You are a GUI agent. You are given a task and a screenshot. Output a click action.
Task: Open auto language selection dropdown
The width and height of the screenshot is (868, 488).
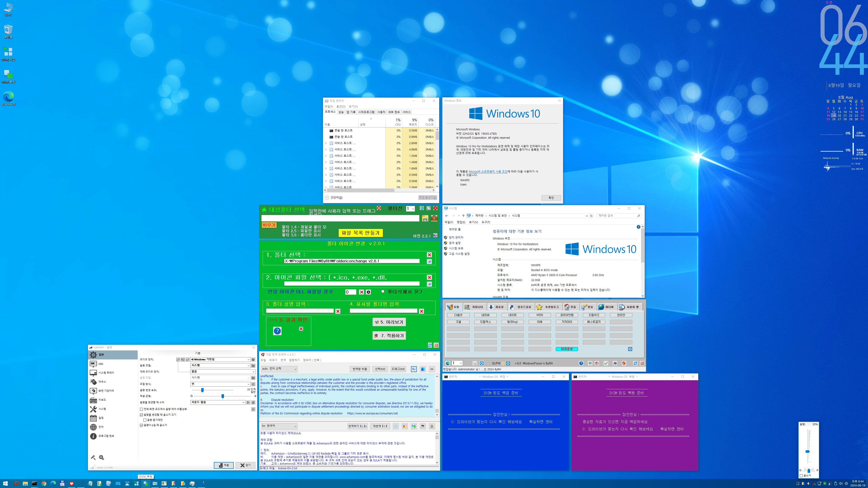(279, 369)
